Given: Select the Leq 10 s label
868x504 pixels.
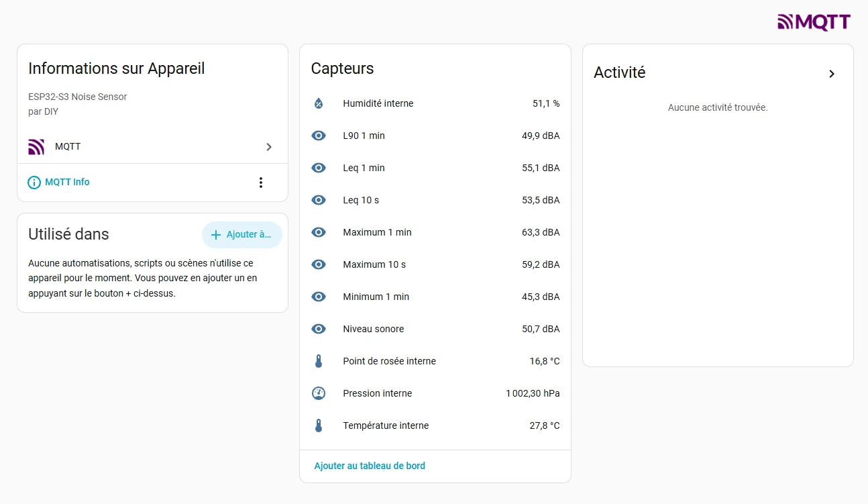Looking at the screenshot, I should (x=361, y=200).
